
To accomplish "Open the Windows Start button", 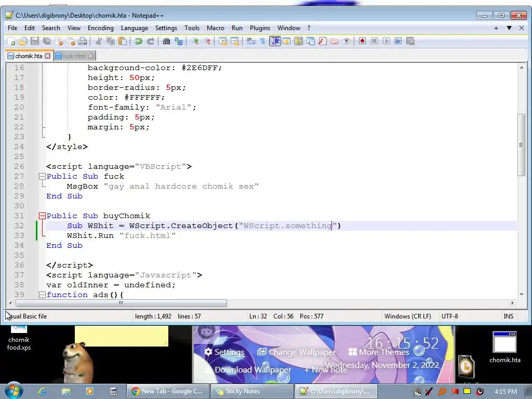I will pyautogui.click(x=14, y=391).
